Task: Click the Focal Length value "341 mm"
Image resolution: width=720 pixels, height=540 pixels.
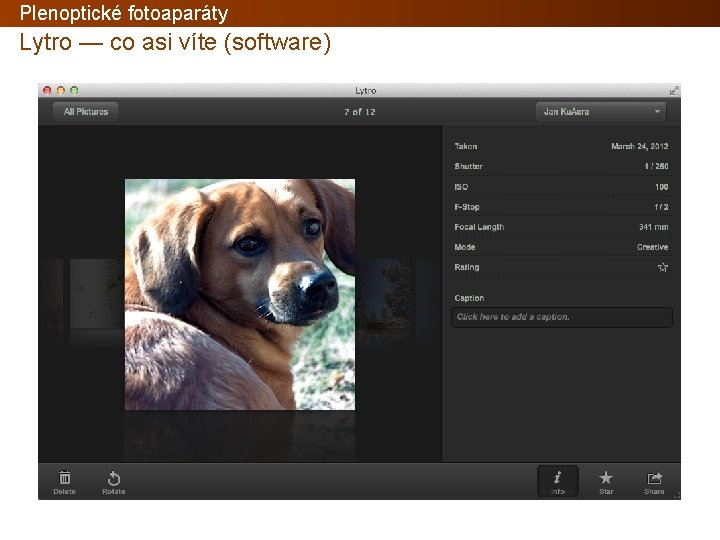Action: [x=653, y=227]
